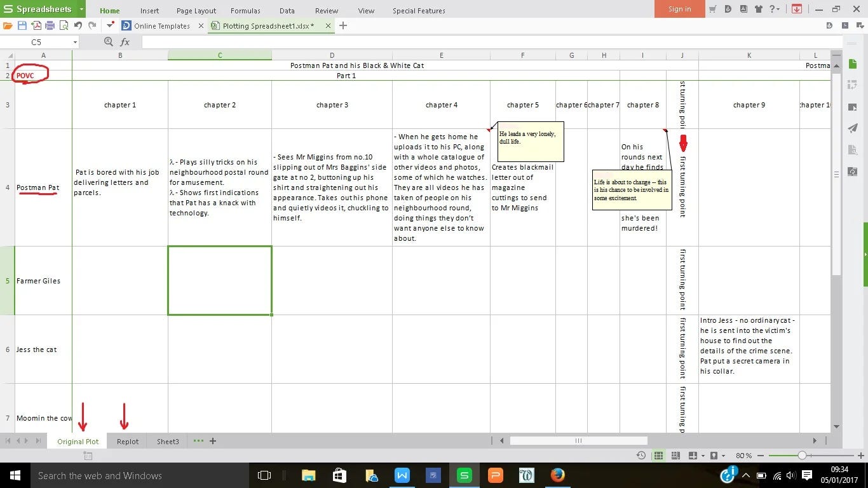Add a new sheet with plus button

[213, 441]
